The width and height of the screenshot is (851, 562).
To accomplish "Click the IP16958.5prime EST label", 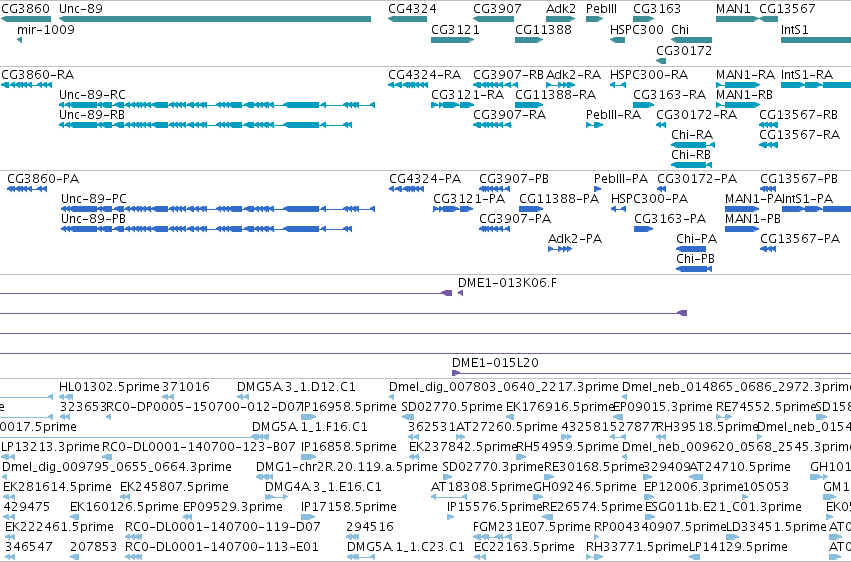I will click(349, 407).
